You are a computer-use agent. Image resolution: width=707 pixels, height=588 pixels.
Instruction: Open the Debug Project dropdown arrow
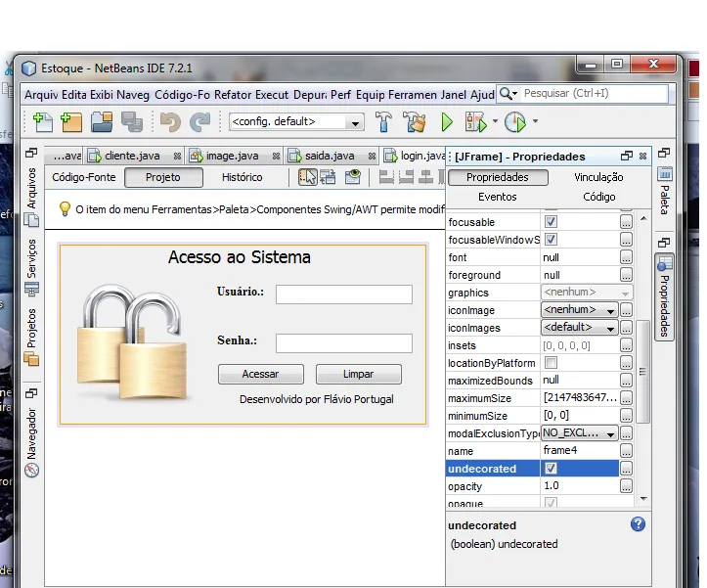point(495,121)
